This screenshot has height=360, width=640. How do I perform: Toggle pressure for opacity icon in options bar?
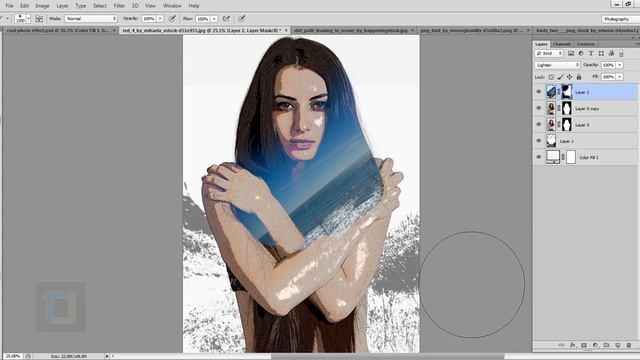coord(173,19)
